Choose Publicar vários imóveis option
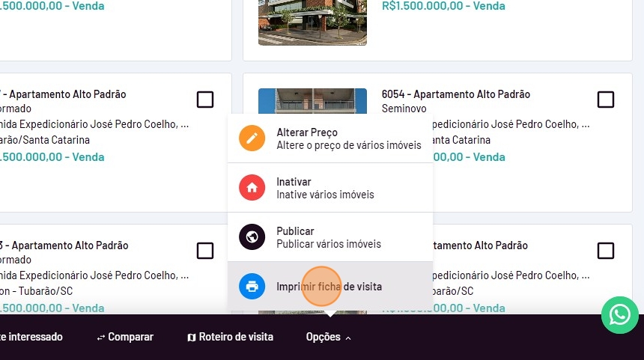Viewport: 644px width, 360px height. pos(330,237)
